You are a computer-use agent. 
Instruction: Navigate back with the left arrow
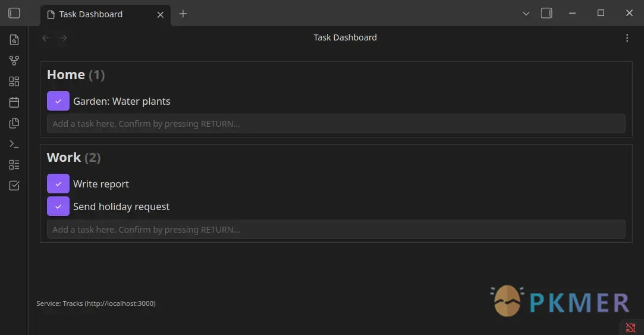[x=46, y=38]
